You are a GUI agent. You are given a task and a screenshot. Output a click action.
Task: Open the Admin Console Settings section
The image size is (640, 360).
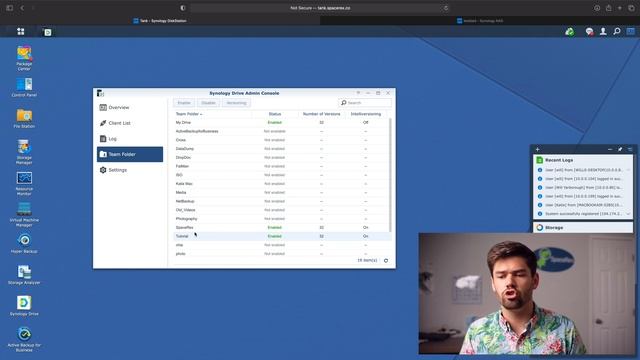coord(130,170)
